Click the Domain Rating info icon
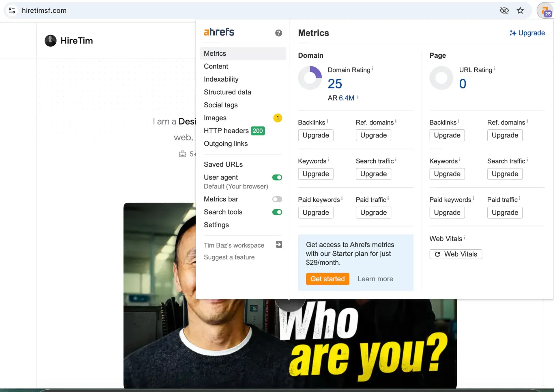 coord(372,68)
